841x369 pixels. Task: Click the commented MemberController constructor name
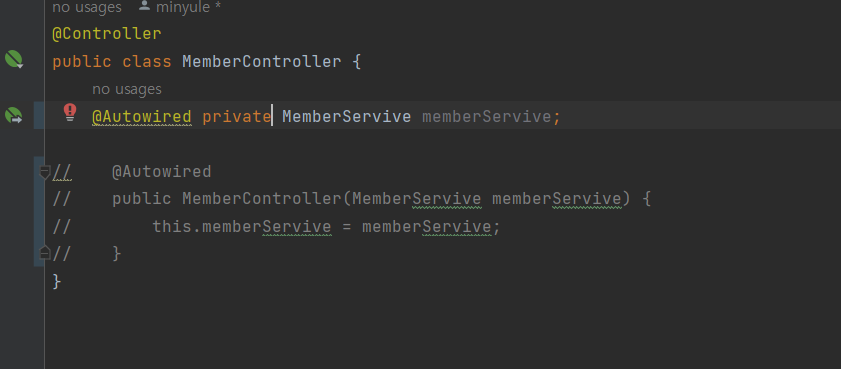point(262,199)
